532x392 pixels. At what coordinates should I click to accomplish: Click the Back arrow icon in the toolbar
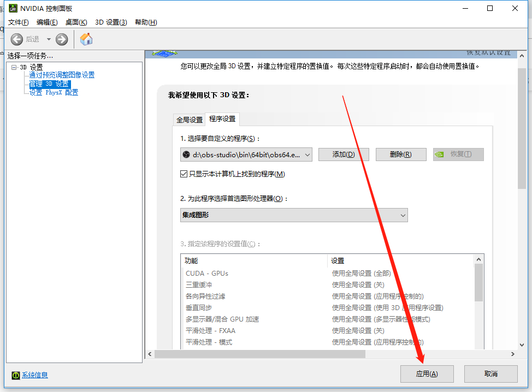coord(16,39)
